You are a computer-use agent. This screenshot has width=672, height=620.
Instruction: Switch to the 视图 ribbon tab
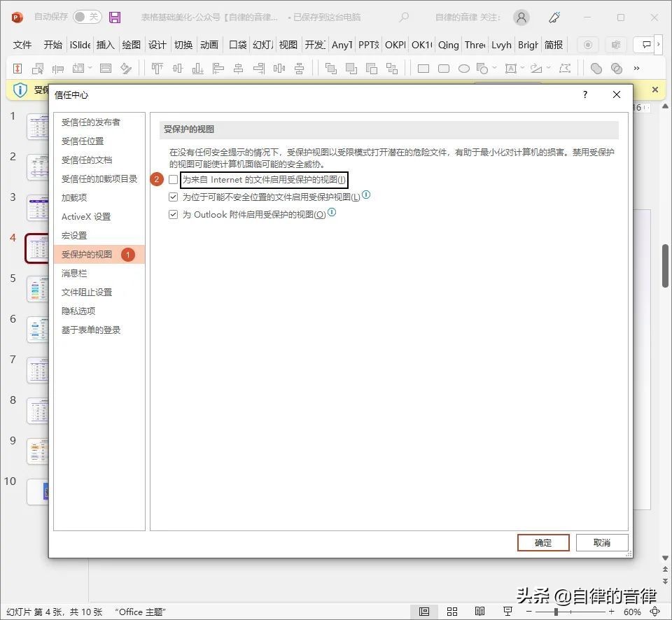pyautogui.click(x=288, y=45)
